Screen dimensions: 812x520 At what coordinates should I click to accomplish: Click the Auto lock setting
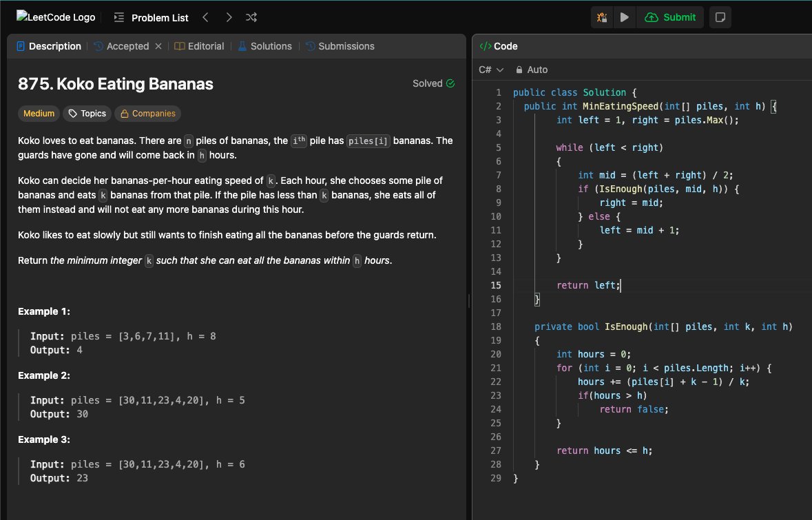pyautogui.click(x=532, y=70)
